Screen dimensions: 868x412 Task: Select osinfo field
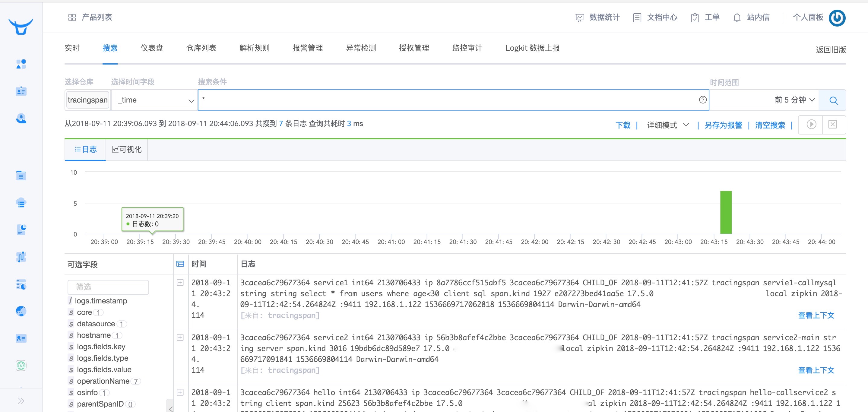pos(87,392)
